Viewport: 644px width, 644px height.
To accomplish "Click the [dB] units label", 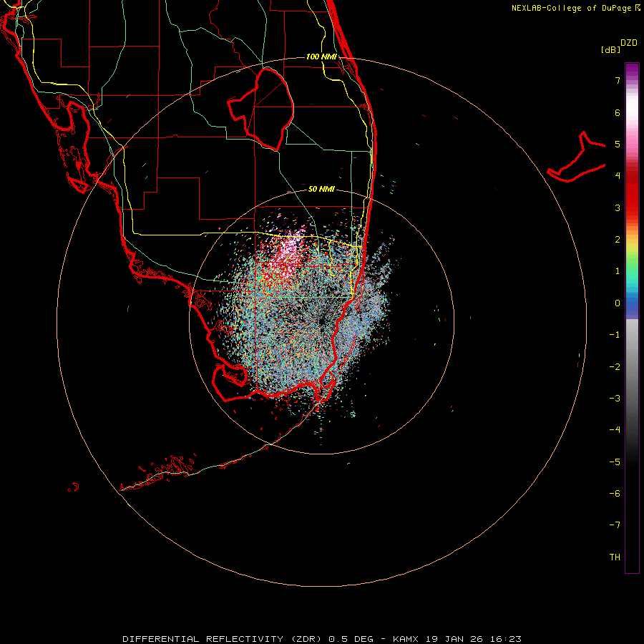I will (611, 49).
